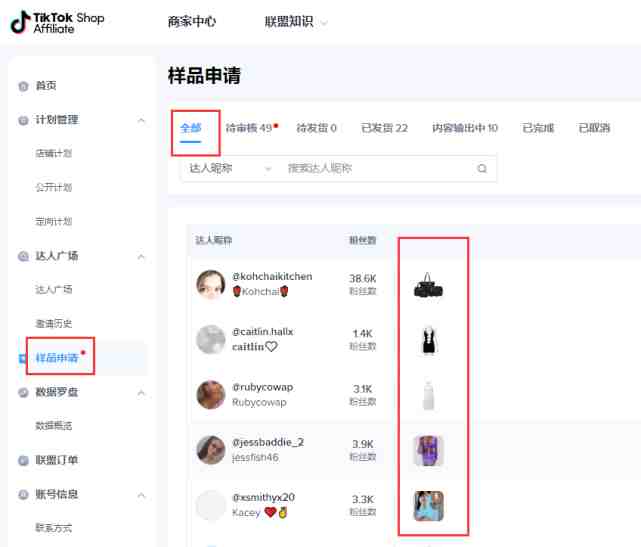Open @kohchaikitchen avatar
The width and height of the screenshot is (641, 547).
[x=211, y=284]
